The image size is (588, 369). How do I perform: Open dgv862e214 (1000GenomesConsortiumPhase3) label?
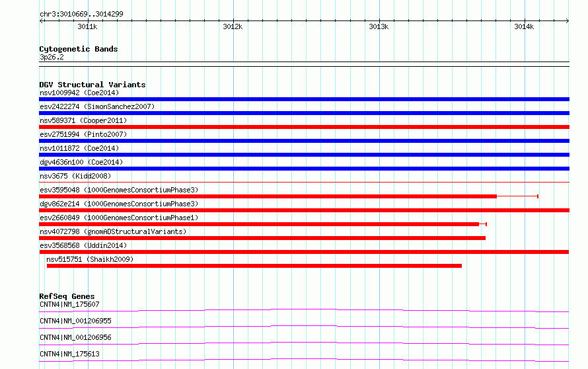[119, 204]
